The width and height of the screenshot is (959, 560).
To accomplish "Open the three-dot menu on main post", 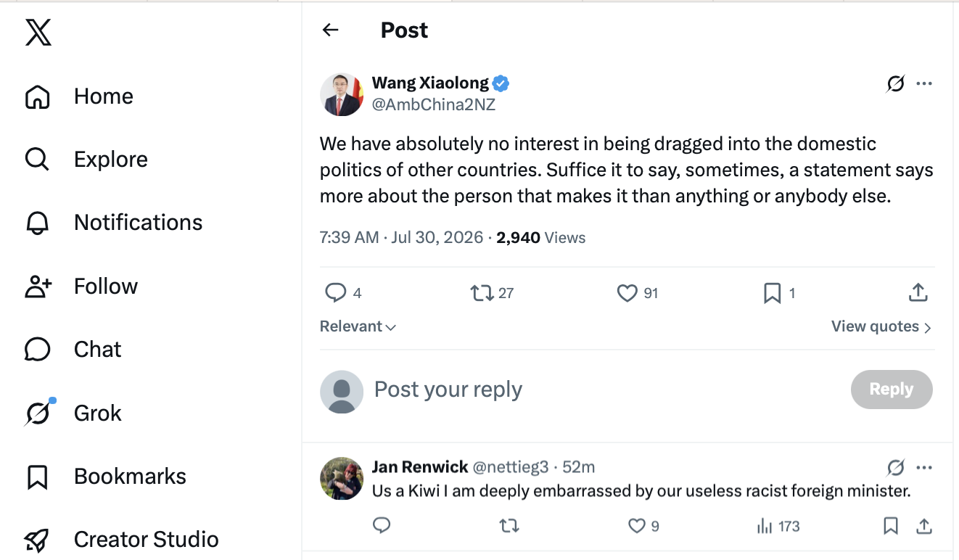I will tap(924, 84).
